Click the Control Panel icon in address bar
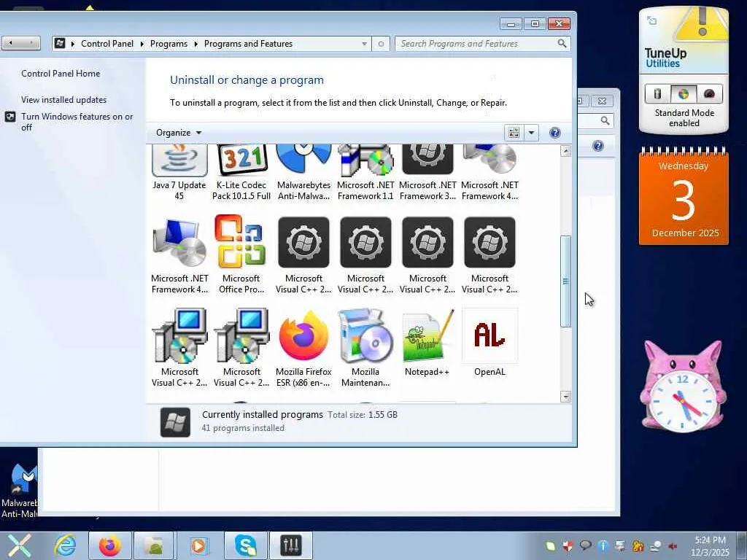This screenshot has width=747, height=560. 60,43
